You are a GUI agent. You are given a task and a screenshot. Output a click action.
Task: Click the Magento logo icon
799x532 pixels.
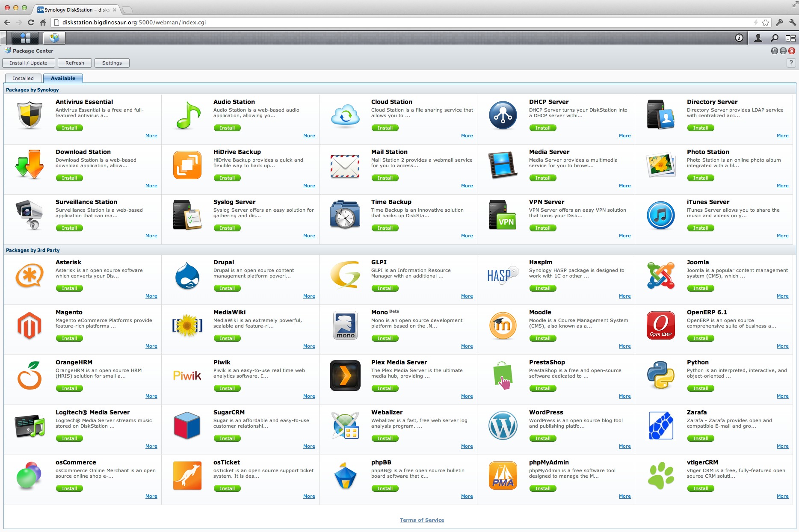click(x=30, y=325)
